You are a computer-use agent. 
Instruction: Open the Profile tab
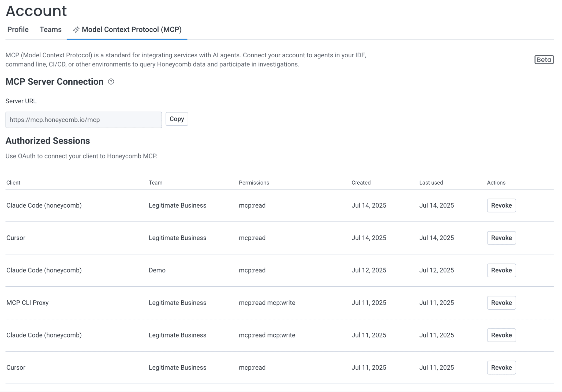pyautogui.click(x=18, y=30)
